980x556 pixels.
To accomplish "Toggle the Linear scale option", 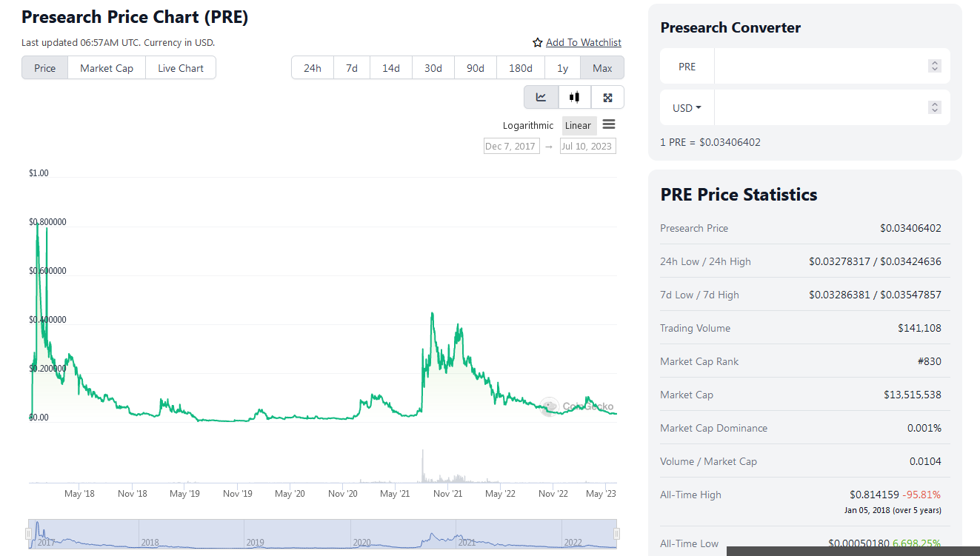I will (579, 125).
